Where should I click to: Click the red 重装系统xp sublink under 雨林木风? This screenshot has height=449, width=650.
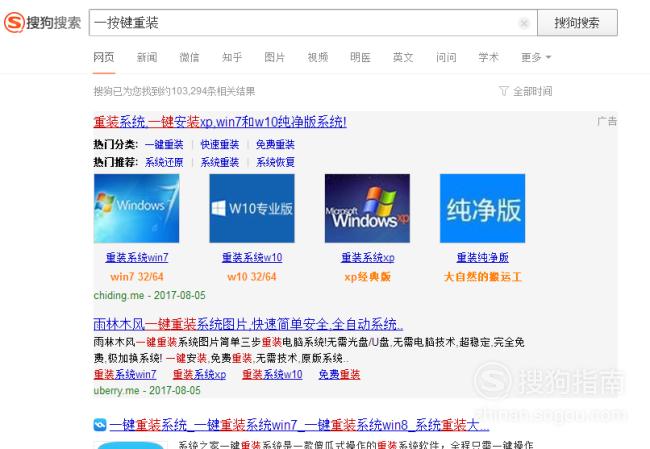(x=199, y=374)
